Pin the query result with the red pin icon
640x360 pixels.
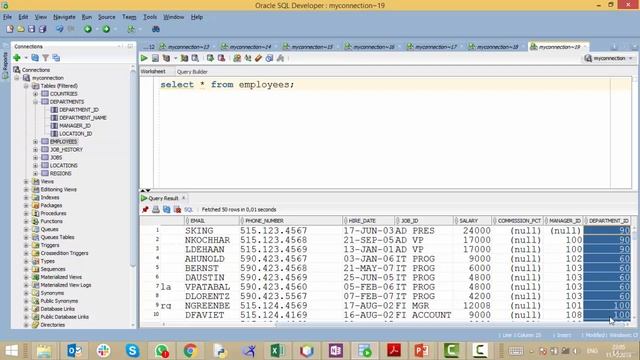pyautogui.click(x=145, y=209)
